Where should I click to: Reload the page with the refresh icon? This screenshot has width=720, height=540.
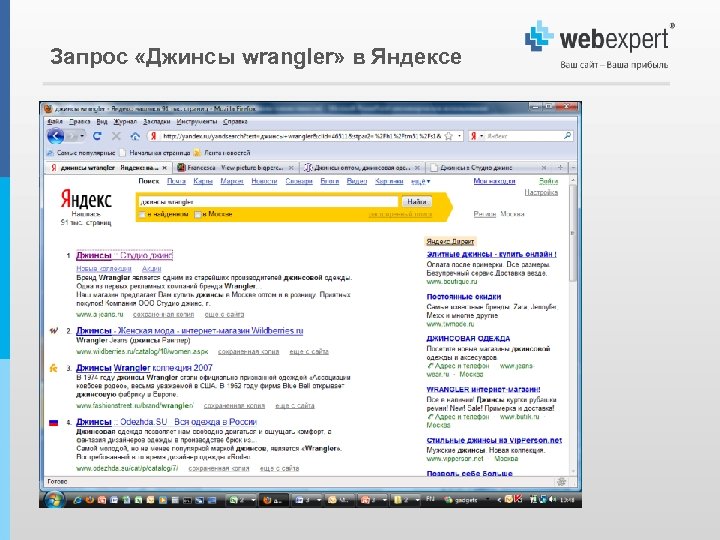pos(97,136)
